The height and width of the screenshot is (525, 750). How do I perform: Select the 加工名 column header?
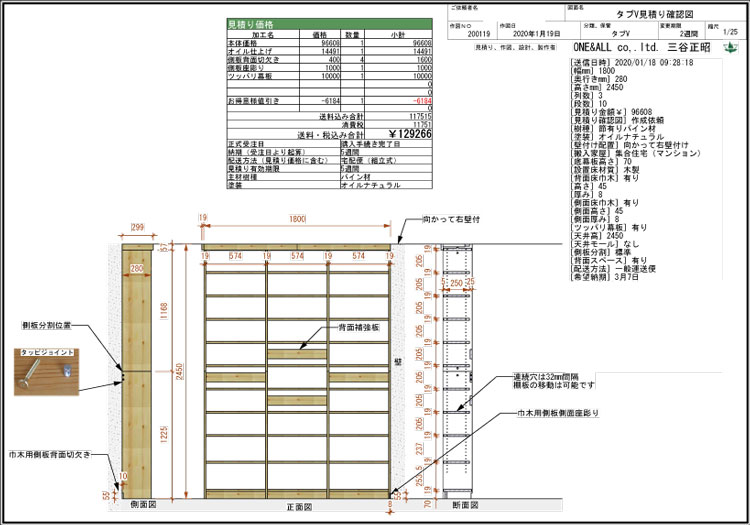coord(263,35)
